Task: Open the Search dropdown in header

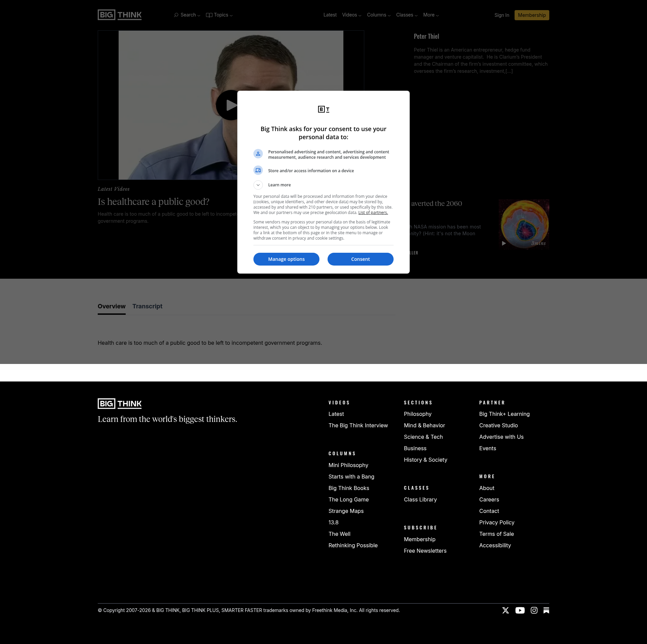Action: tap(187, 15)
